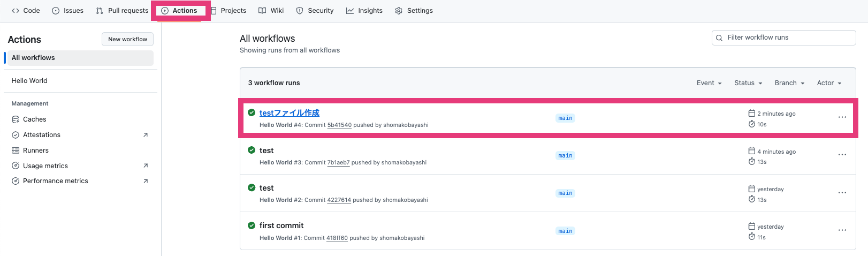Expand the Branch filter dropdown
Screen dimensions: 868x256
point(789,83)
